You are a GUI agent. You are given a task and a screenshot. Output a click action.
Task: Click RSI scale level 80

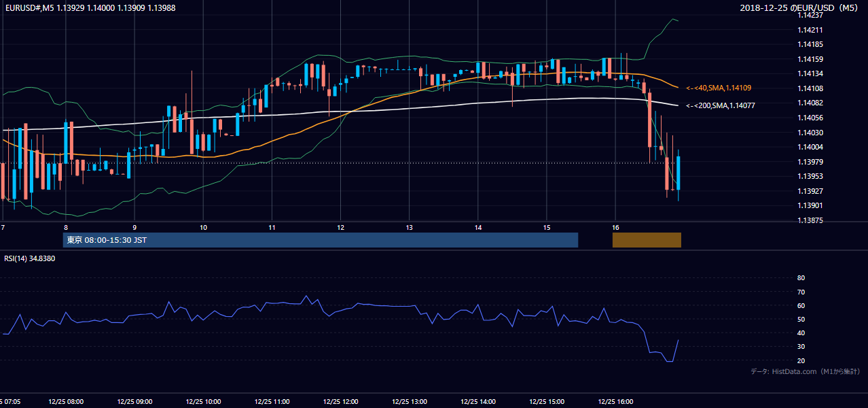801,278
